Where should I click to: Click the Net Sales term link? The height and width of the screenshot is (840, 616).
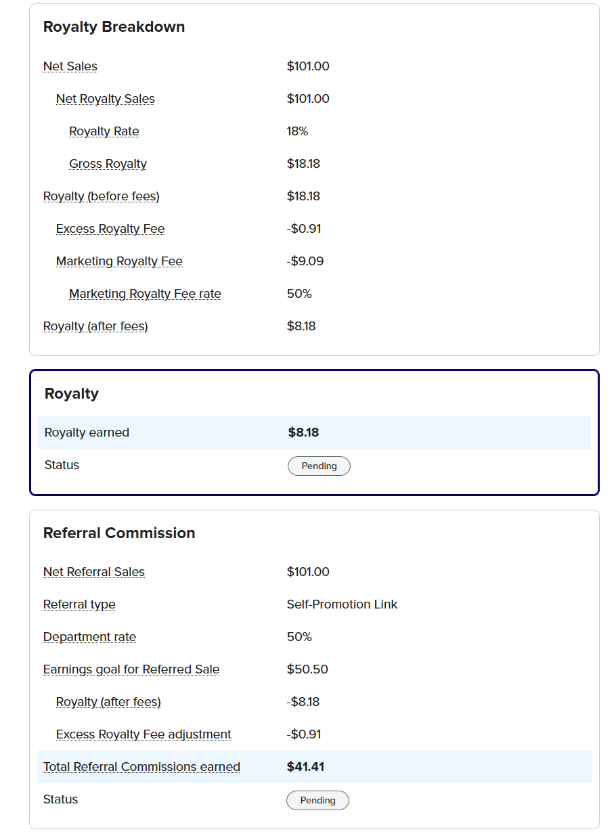tap(70, 66)
